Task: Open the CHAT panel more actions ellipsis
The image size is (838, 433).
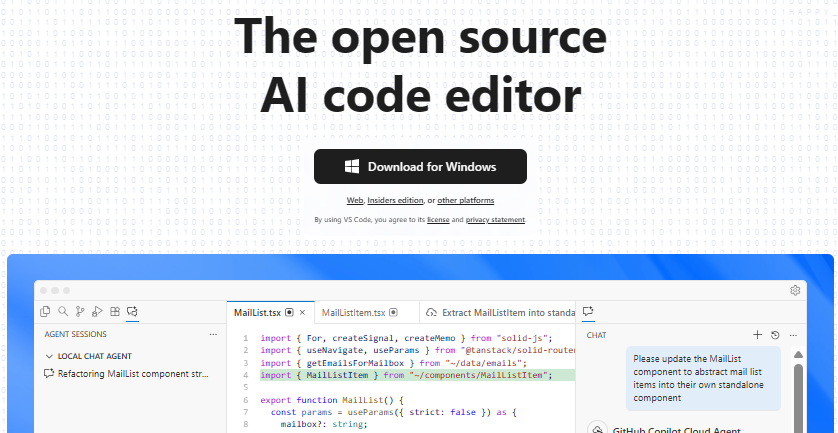Action: pos(793,335)
